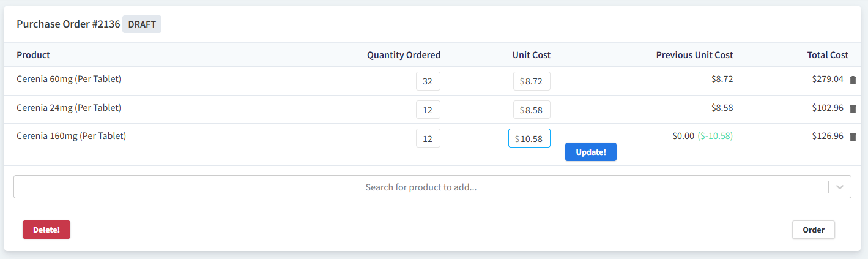Click the Total Cost column header

pos(828,55)
